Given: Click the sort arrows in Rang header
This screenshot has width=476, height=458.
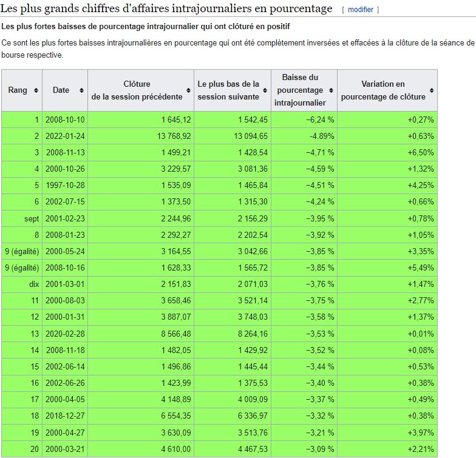Looking at the screenshot, I should (36, 90).
